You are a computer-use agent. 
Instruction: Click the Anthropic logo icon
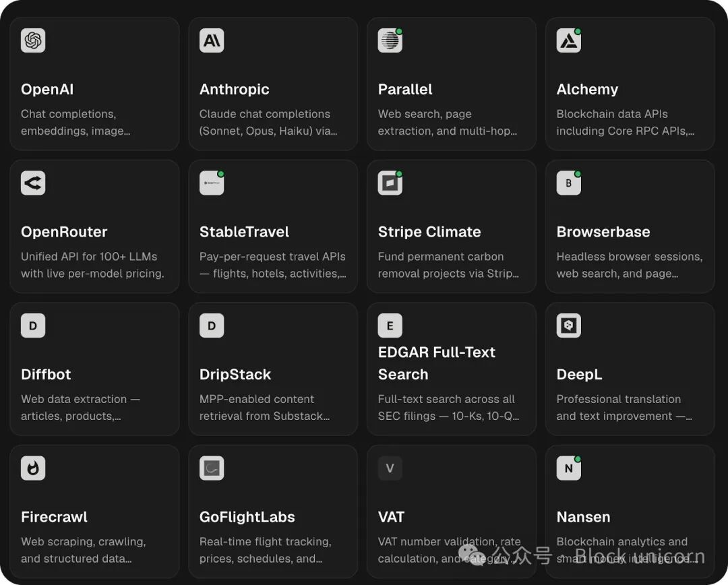(x=212, y=40)
